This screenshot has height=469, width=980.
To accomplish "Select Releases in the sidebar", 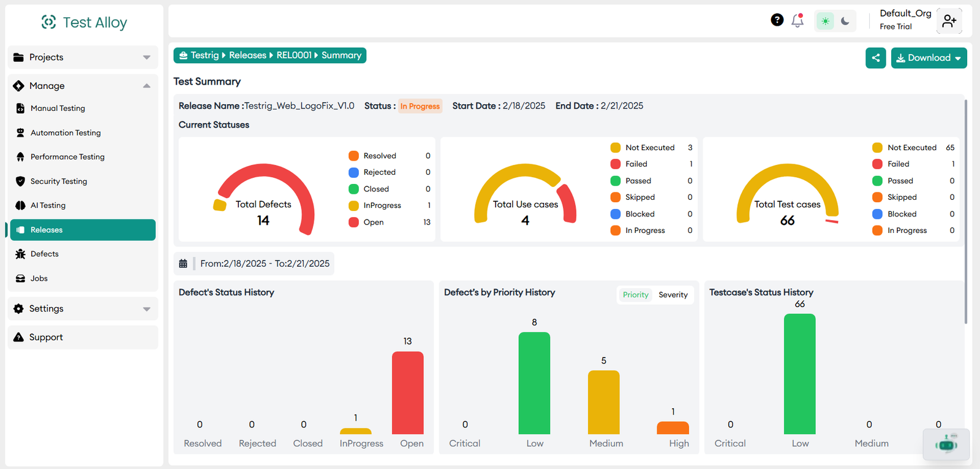I will 83,230.
